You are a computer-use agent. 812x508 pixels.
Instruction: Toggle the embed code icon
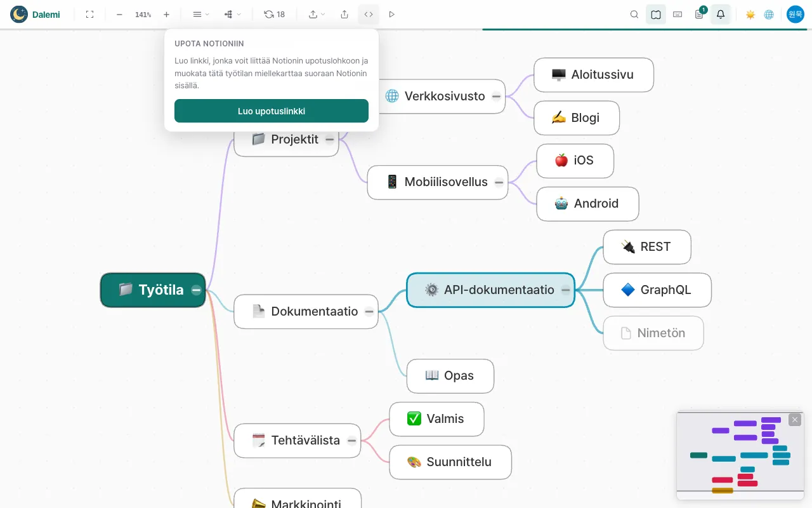(x=369, y=14)
